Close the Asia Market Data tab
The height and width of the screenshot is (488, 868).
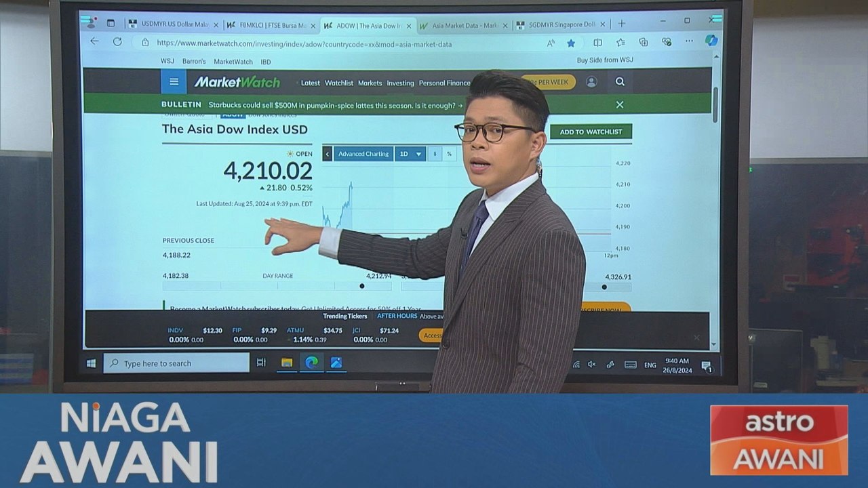505,26
